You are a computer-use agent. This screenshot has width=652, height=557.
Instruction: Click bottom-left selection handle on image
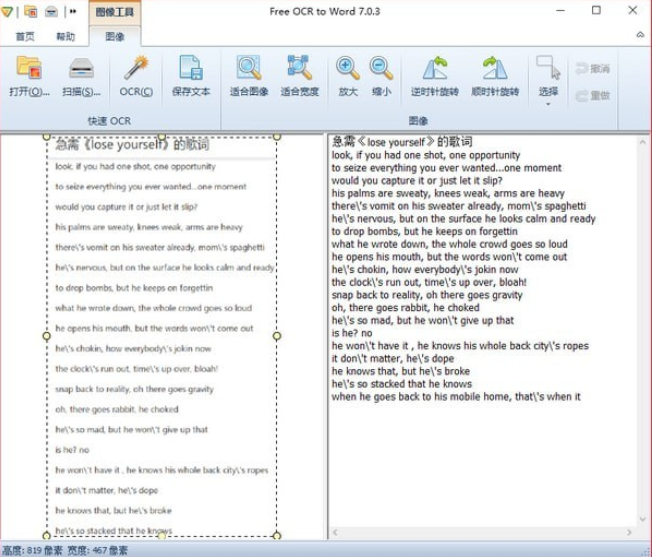tap(47, 536)
